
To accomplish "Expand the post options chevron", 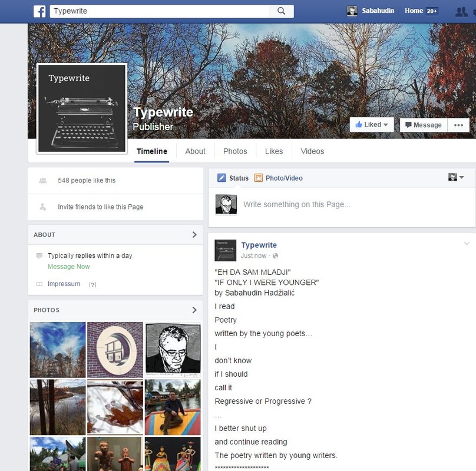I will click(x=467, y=243).
